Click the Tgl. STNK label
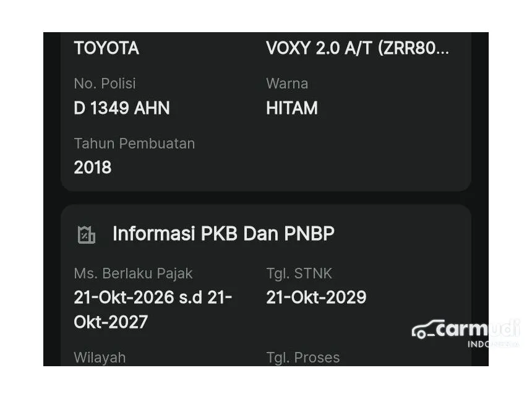Image resolution: width=532 pixels, height=399 pixels. [x=299, y=273]
